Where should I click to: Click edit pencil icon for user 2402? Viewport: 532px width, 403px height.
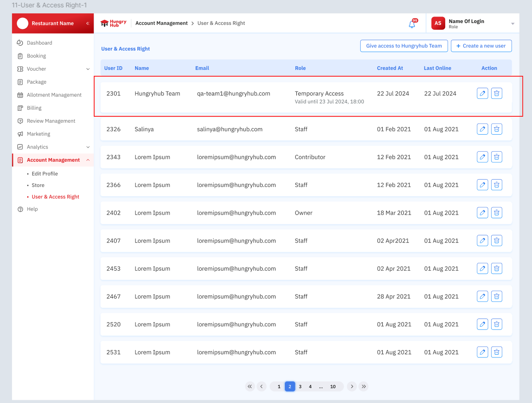click(482, 213)
